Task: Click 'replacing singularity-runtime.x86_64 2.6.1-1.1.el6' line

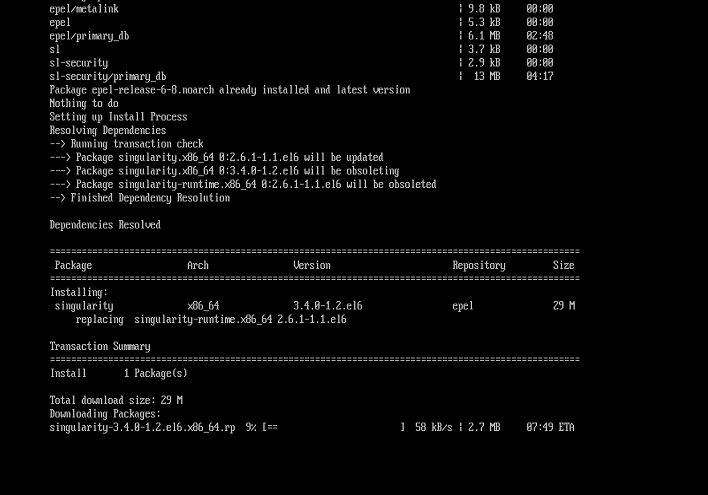Action: (211, 320)
